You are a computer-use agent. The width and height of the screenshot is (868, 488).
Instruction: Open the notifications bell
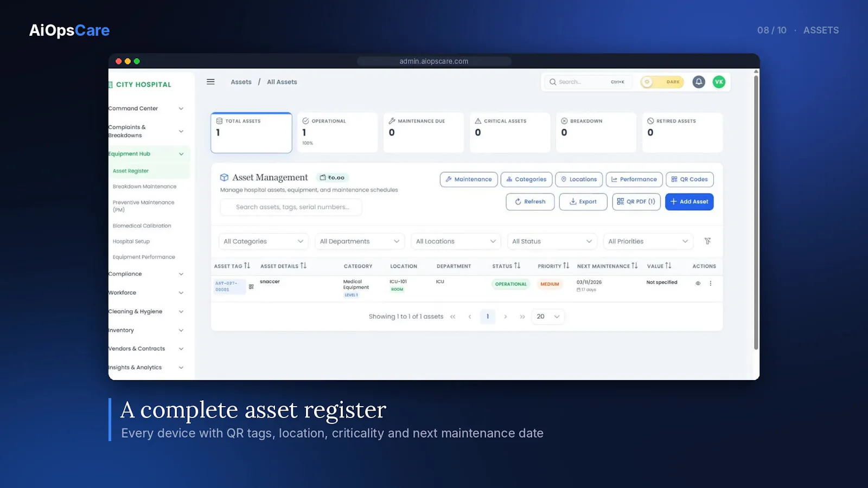click(699, 82)
